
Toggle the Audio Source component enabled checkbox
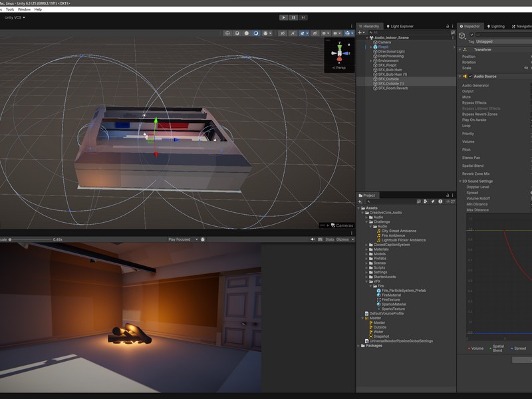(x=470, y=76)
